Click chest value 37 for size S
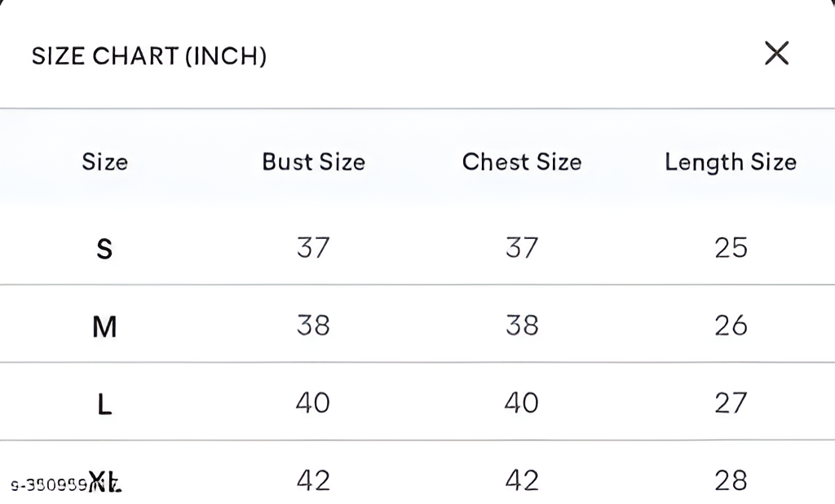This screenshot has width=835, height=504. 522,247
